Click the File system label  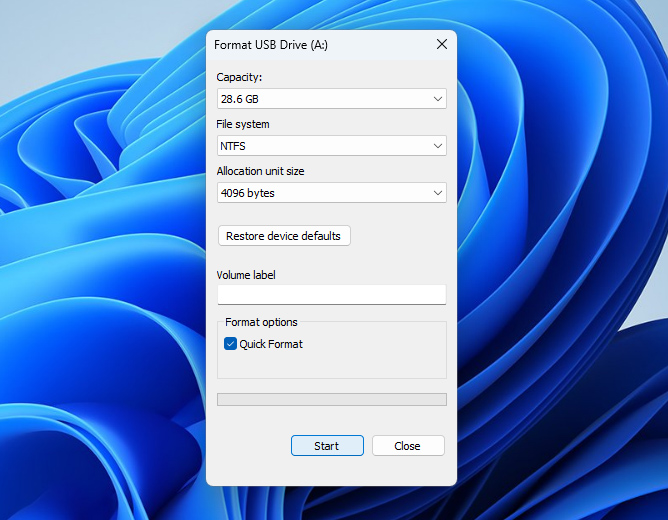click(x=243, y=124)
